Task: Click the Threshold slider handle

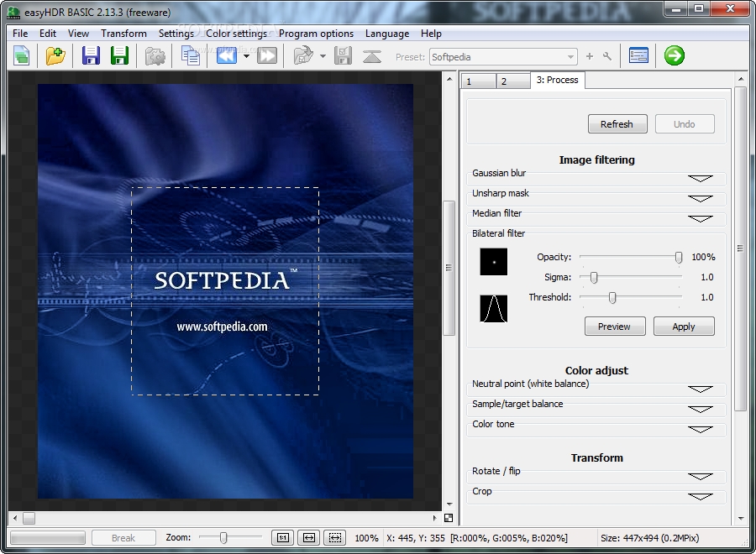Action: [612, 298]
